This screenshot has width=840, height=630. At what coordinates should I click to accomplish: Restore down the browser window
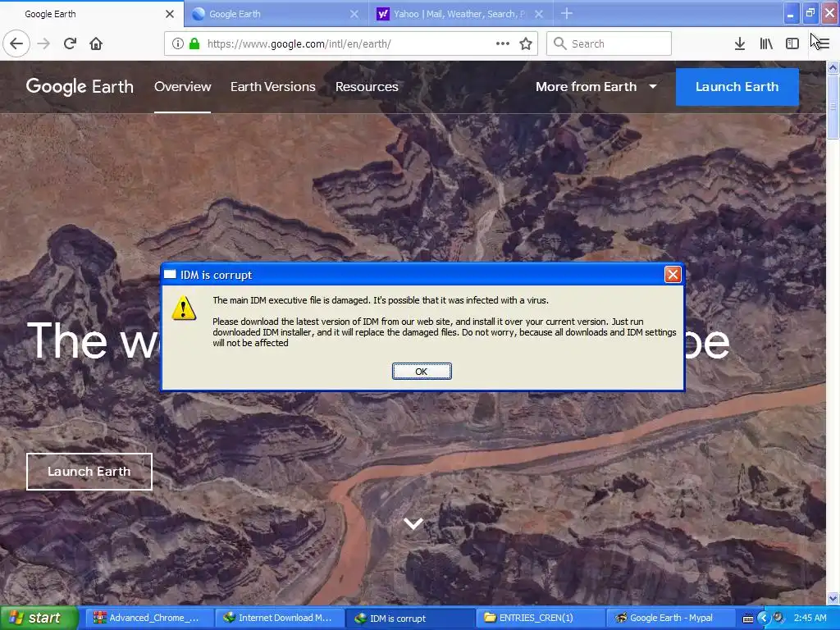(x=810, y=13)
